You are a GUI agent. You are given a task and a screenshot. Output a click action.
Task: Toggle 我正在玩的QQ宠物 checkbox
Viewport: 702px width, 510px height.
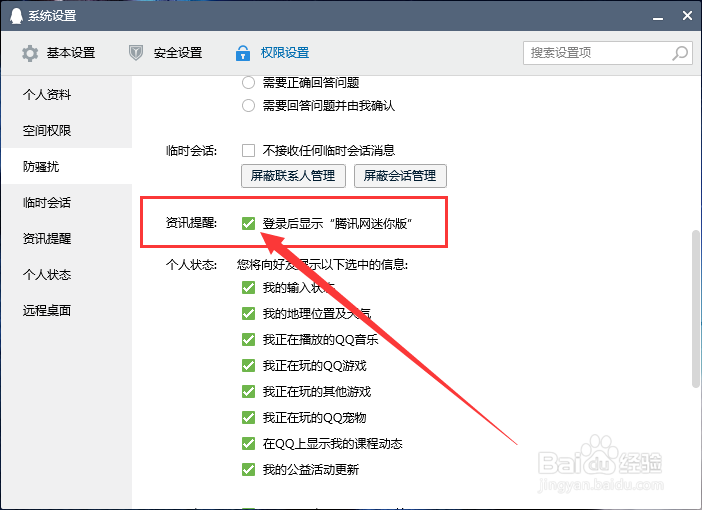(248, 417)
